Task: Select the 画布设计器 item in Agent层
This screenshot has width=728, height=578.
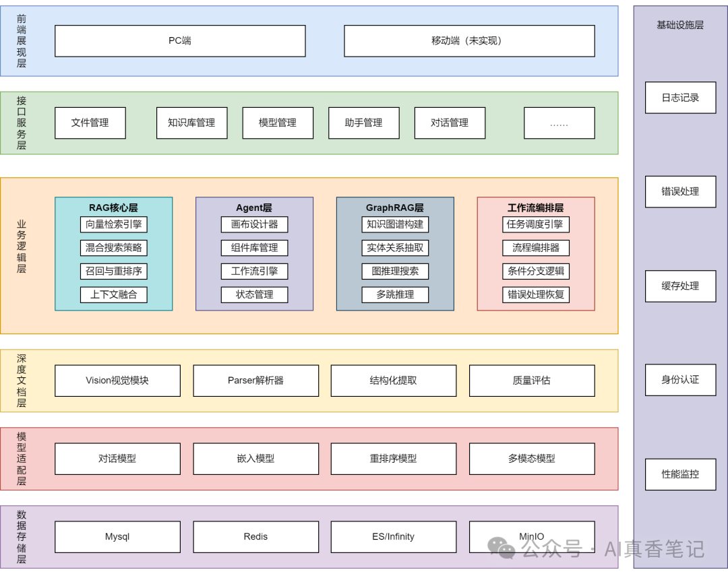Action: point(254,224)
